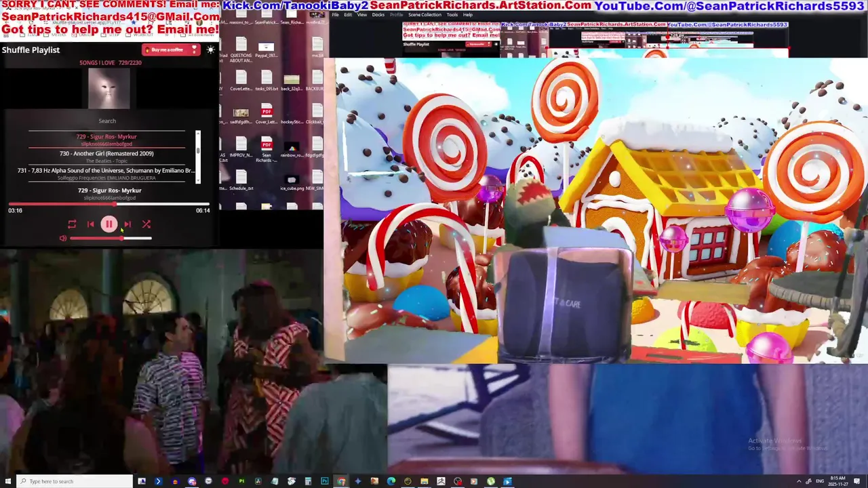This screenshot has width=868, height=488.
Task: Click the Shuffle Playlist heading
Action: (31, 50)
